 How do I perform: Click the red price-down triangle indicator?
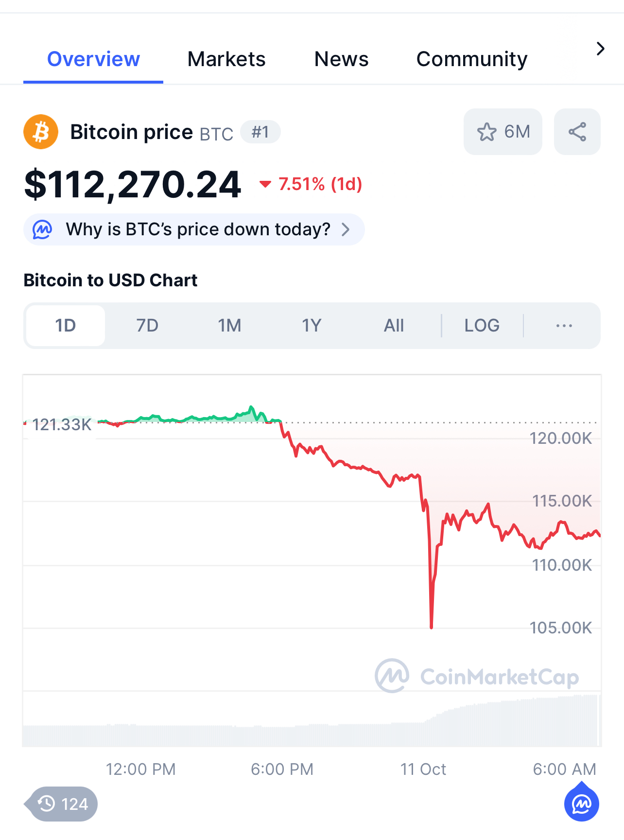[x=265, y=184]
